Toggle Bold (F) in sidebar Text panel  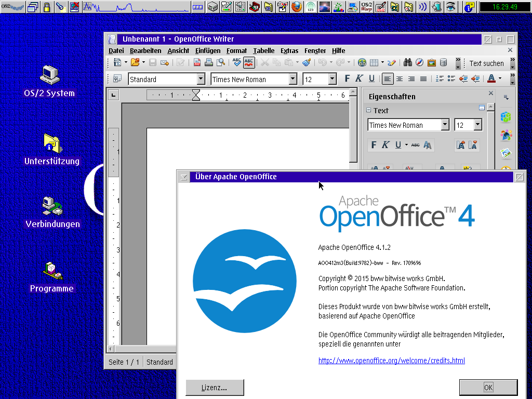pyautogui.click(x=374, y=145)
